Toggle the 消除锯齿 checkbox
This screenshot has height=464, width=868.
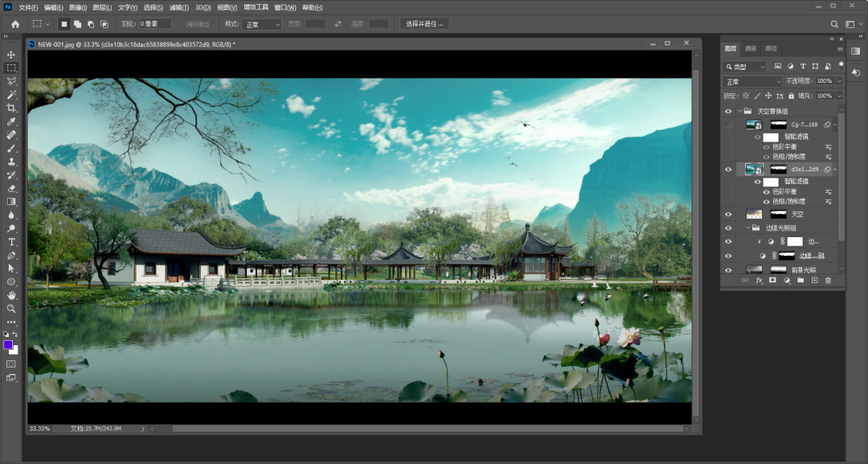(179, 24)
